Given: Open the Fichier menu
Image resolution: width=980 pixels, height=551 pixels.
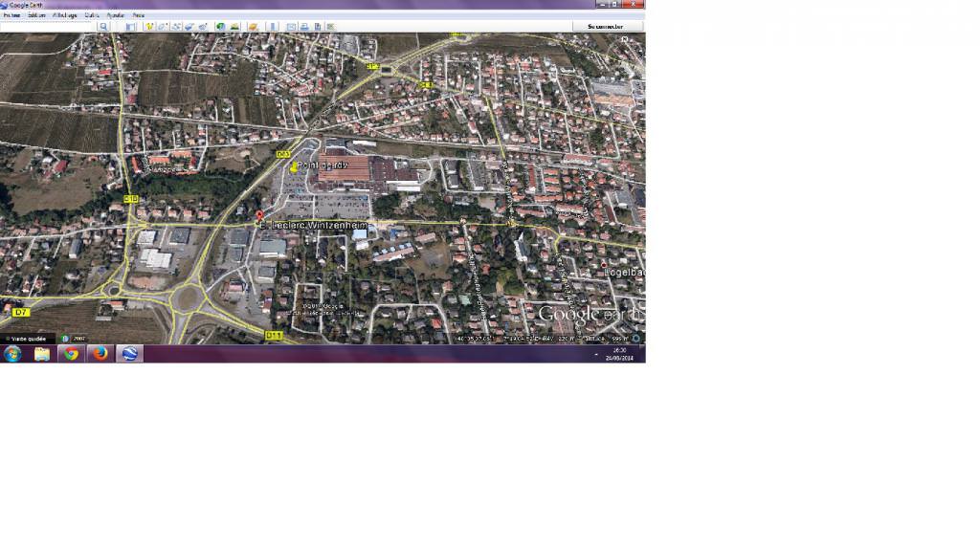Looking at the screenshot, I should click(x=11, y=15).
